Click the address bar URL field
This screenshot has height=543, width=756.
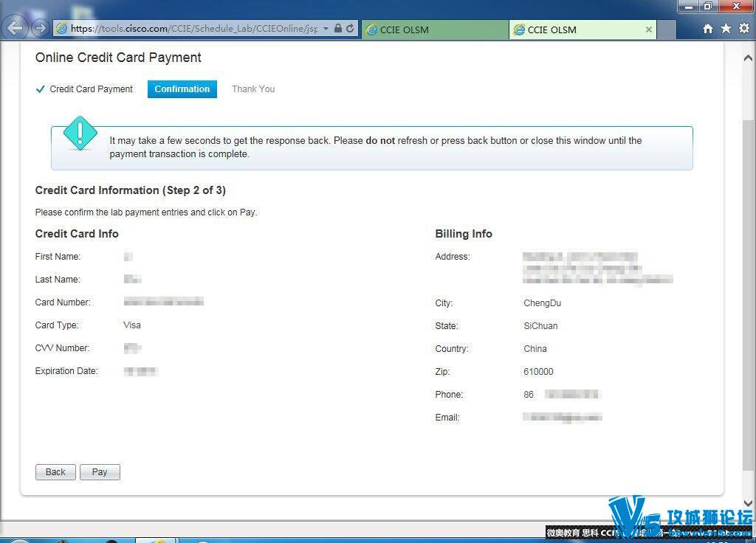[x=194, y=29]
